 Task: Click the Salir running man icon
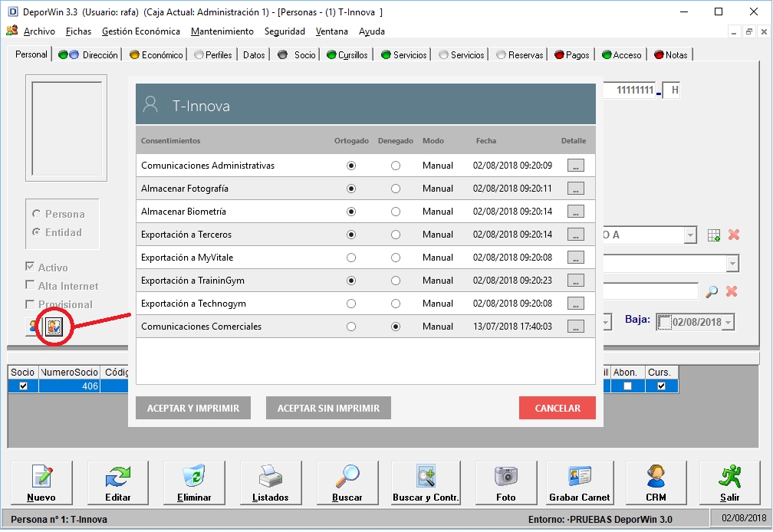pyautogui.click(x=729, y=476)
